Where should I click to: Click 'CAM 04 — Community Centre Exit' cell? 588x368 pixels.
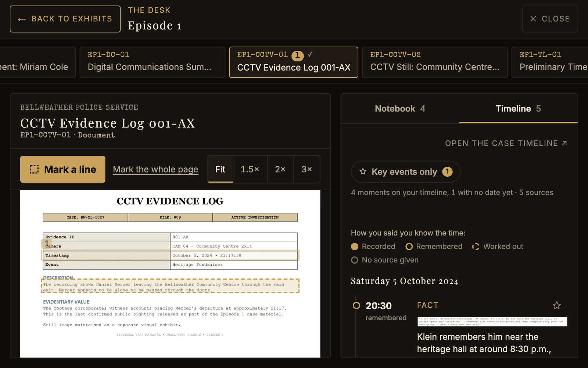click(234, 246)
